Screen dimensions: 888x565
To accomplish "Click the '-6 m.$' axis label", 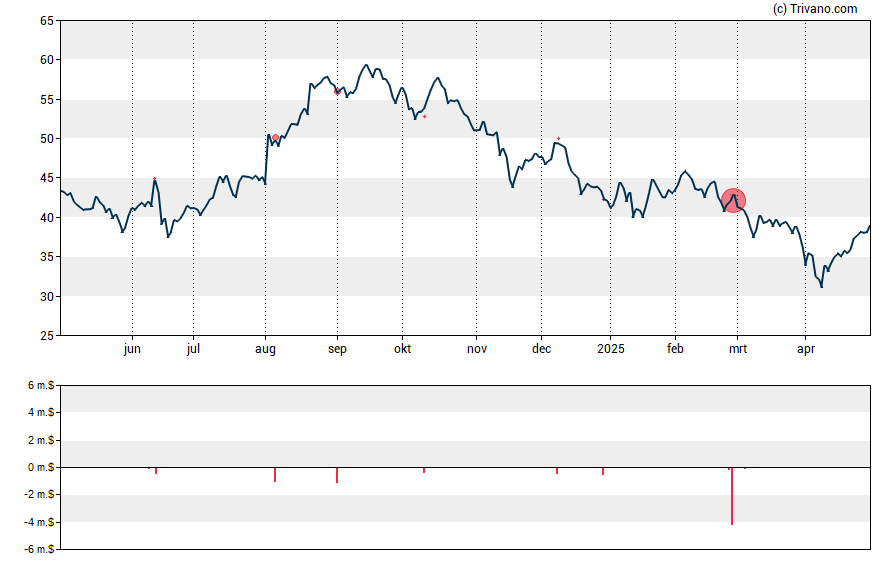I will pyautogui.click(x=39, y=550).
